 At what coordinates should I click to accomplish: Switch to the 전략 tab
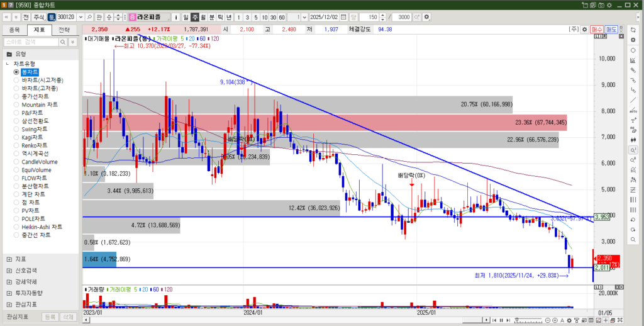point(64,30)
